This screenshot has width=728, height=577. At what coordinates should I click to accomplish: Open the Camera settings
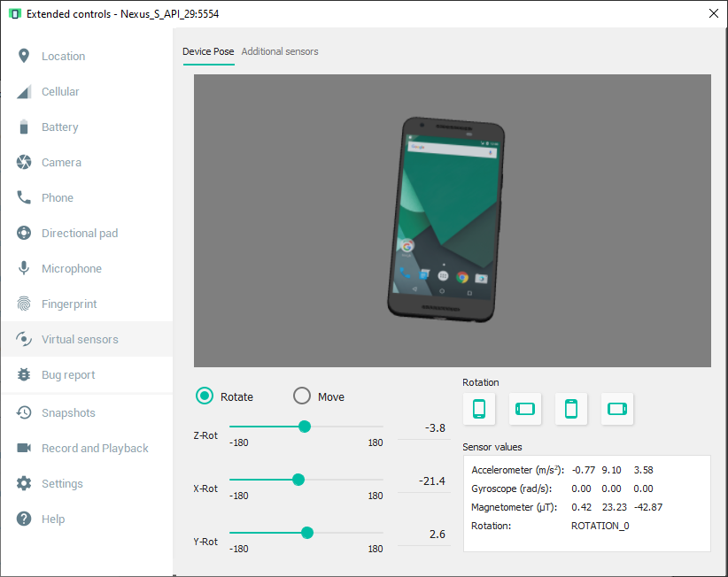(61, 163)
